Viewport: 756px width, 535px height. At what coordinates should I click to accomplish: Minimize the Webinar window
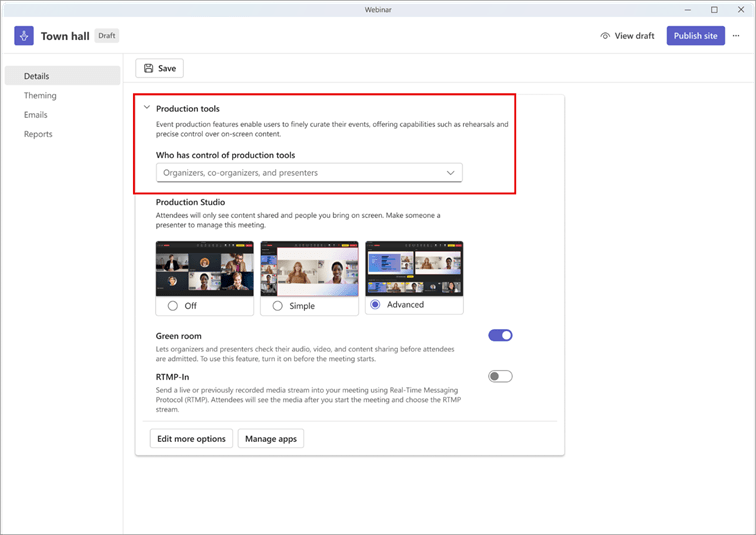coord(688,10)
